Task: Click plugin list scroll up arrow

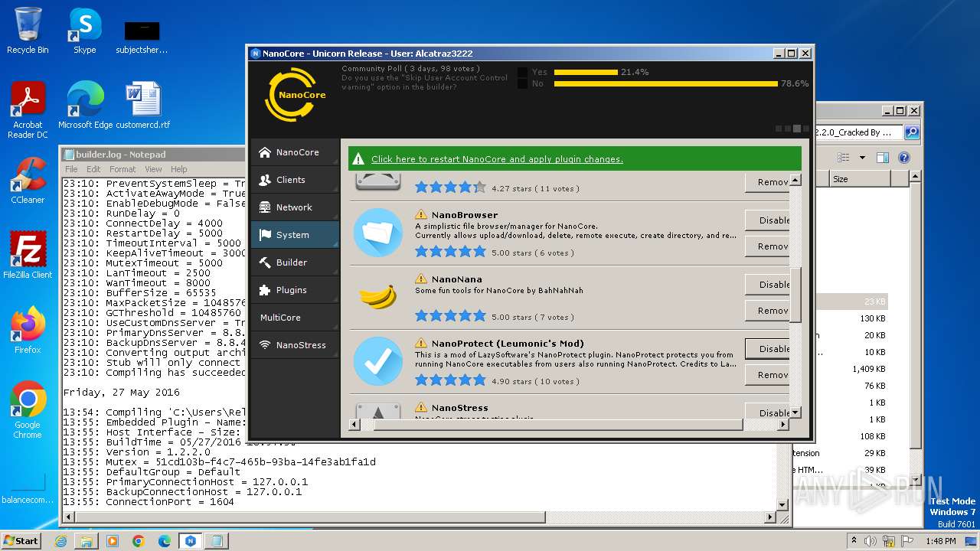Action: coord(795,180)
